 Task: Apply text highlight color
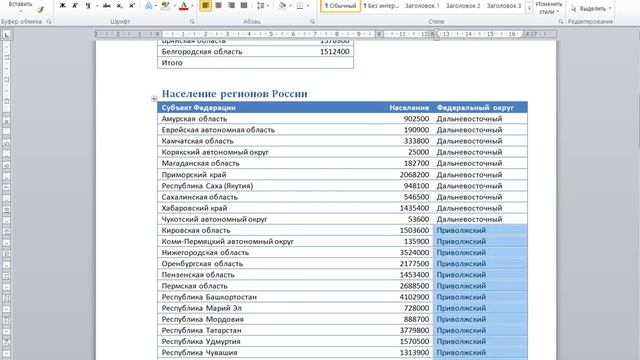(165, 6)
